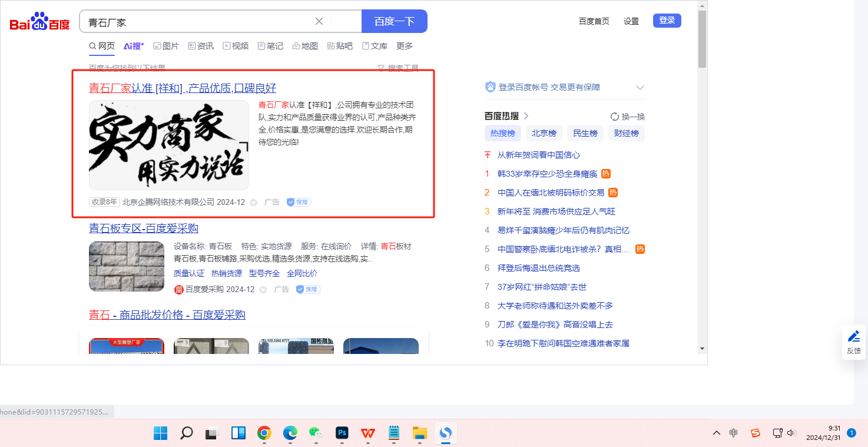This screenshot has height=447, width=868.
Task: Click the 反馈 feedback button
Action: click(x=854, y=342)
